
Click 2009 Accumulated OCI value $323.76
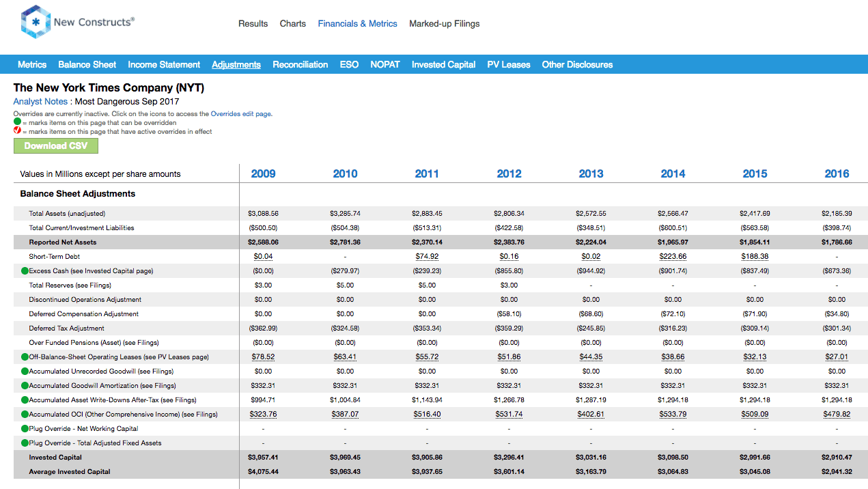(x=264, y=415)
